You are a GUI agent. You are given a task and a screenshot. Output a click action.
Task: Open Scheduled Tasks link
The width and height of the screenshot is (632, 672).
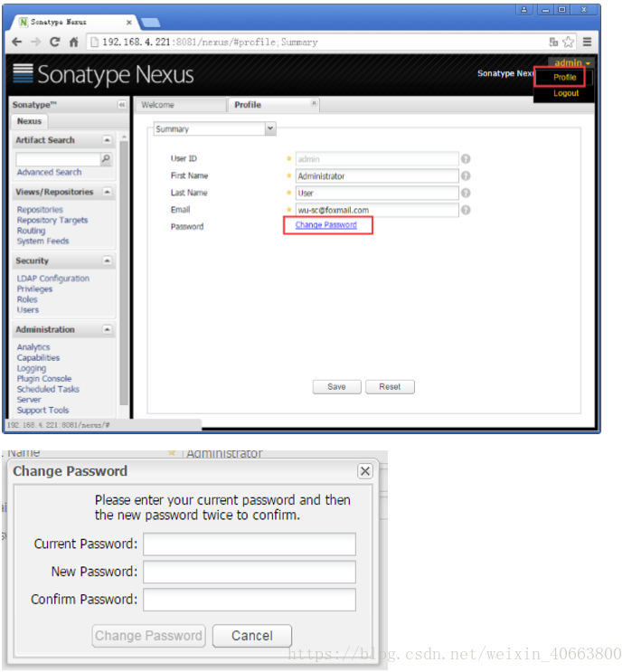pyautogui.click(x=48, y=389)
